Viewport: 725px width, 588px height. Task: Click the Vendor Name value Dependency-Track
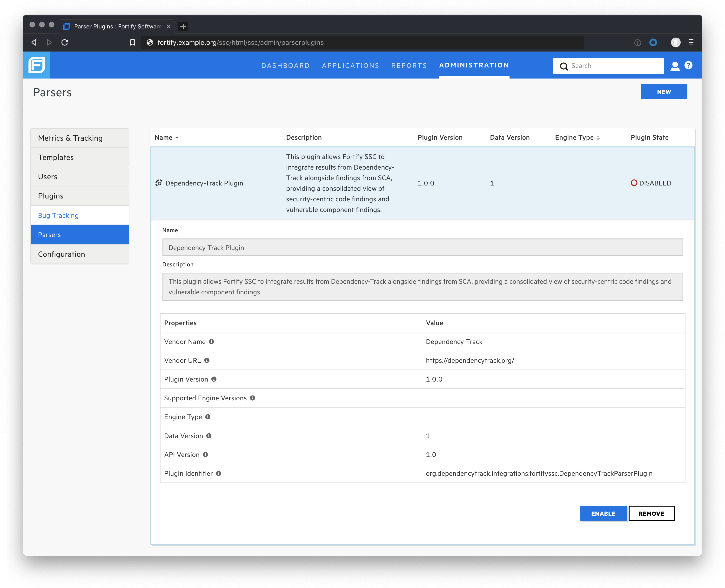454,341
